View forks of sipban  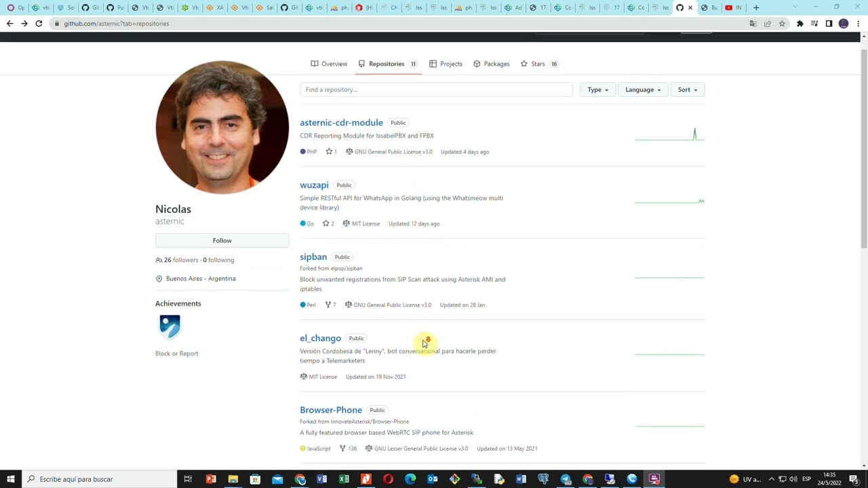(x=330, y=305)
